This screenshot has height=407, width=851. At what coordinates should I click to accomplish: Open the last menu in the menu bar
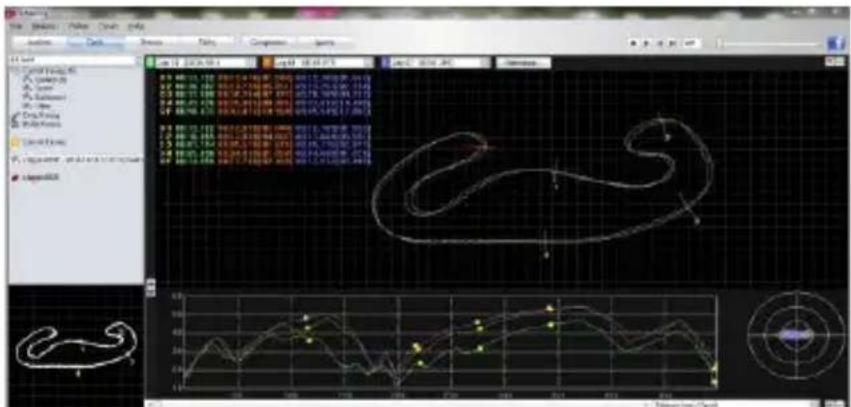(x=135, y=26)
